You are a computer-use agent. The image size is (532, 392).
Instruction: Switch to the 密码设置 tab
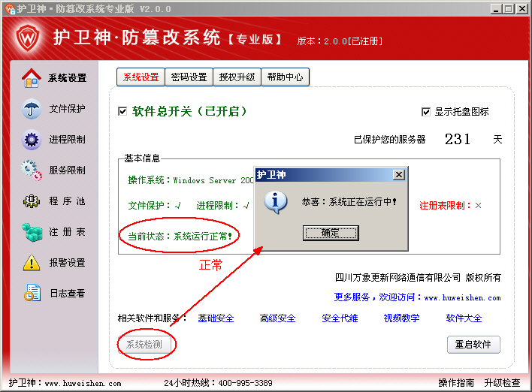click(x=189, y=77)
